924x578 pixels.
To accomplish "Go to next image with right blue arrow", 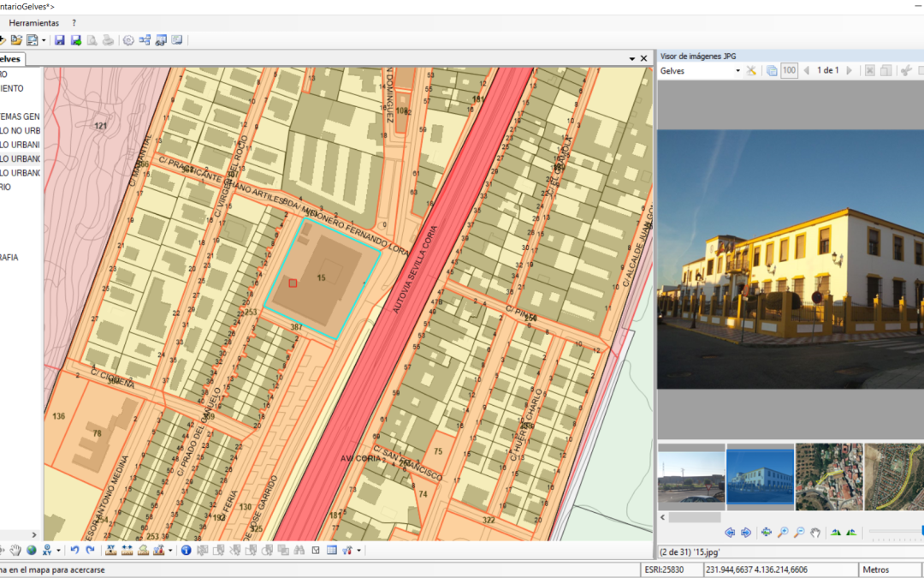I will point(746,532).
